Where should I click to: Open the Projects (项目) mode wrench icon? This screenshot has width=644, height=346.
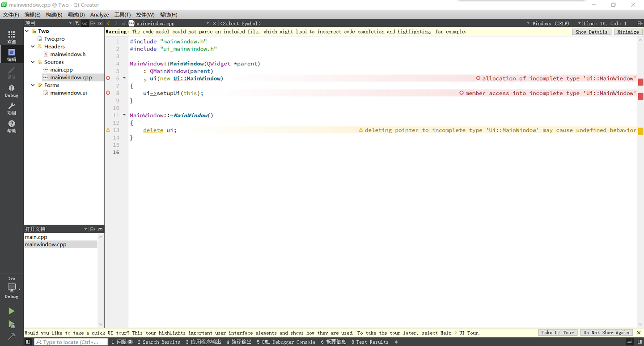[12, 108]
